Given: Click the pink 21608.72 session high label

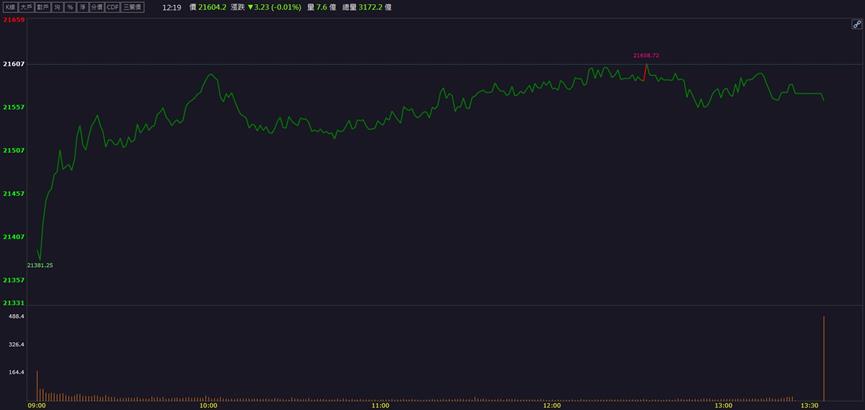Looking at the screenshot, I should [646, 56].
